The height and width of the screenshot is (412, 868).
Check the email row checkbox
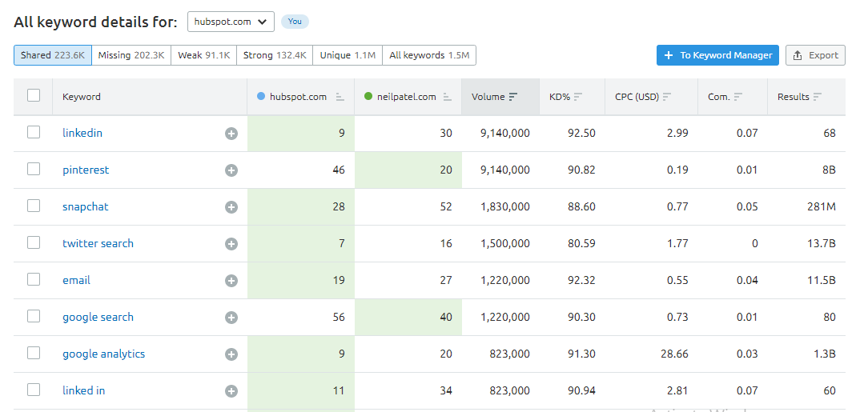pos(34,278)
